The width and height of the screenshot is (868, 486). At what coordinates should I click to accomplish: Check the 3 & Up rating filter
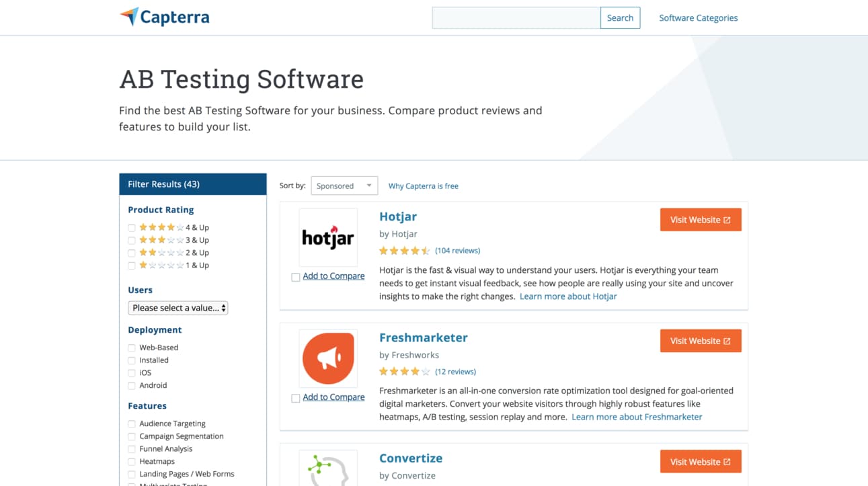tap(132, 241)
